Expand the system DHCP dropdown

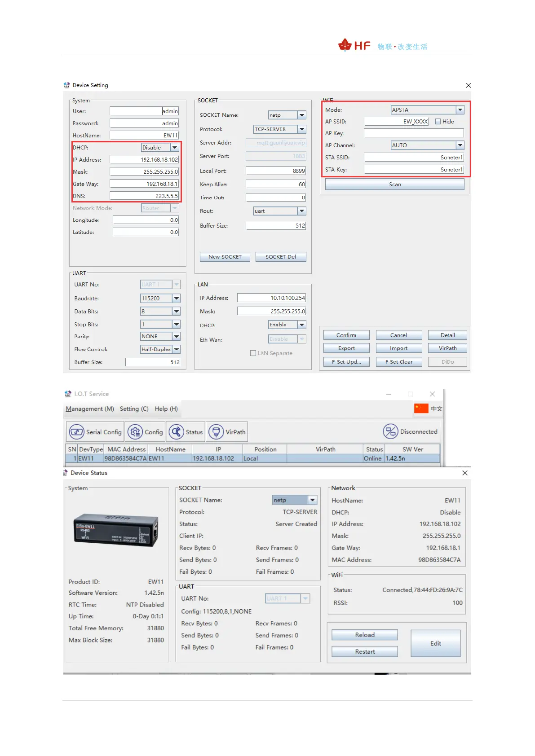click(x=175, y=148)
